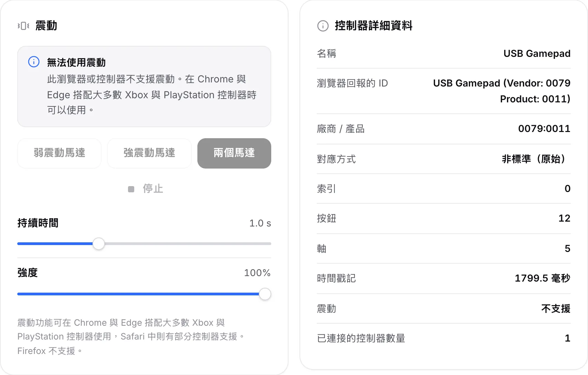
Task: Click the 100% intensity value
Action: pyautogui.click(x=257, y=273)
